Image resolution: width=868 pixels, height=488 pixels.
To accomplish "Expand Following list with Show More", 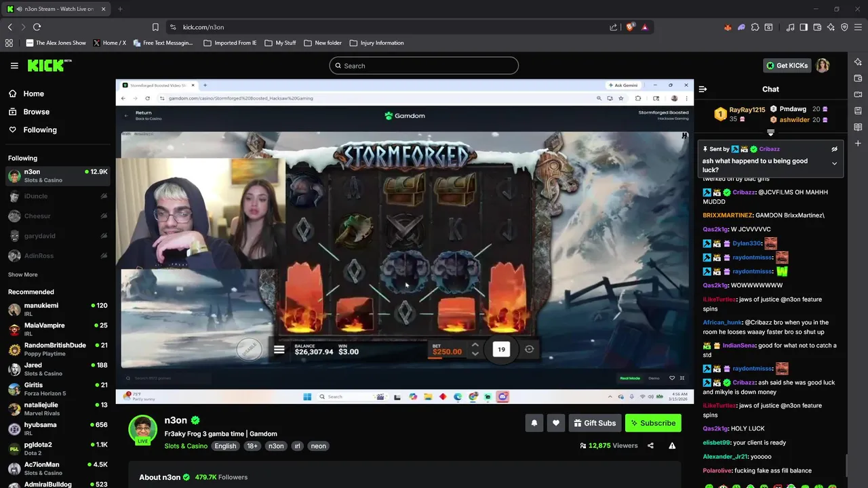I will pyautogui.click(x=22, y=274).
